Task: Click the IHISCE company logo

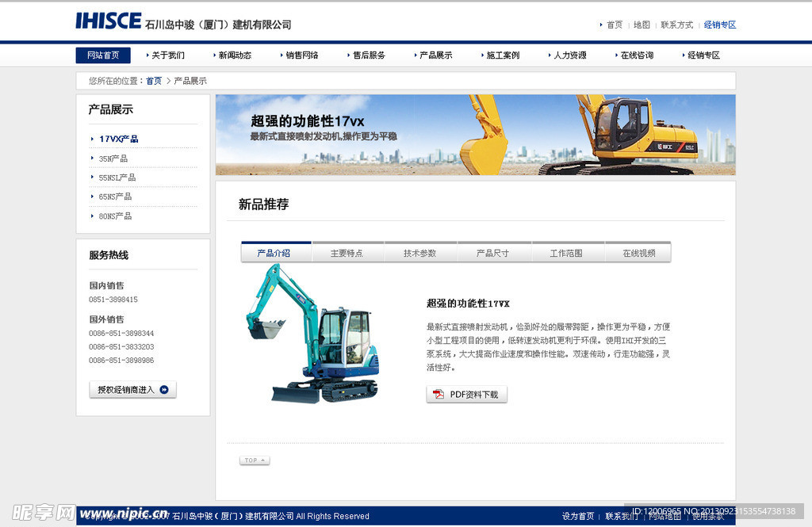Action: pos(108,21)
